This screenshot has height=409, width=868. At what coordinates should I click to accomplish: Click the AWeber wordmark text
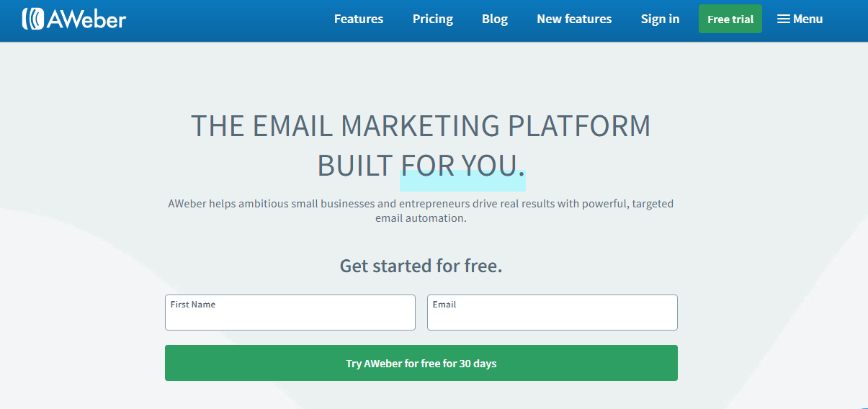pos(86,19)
